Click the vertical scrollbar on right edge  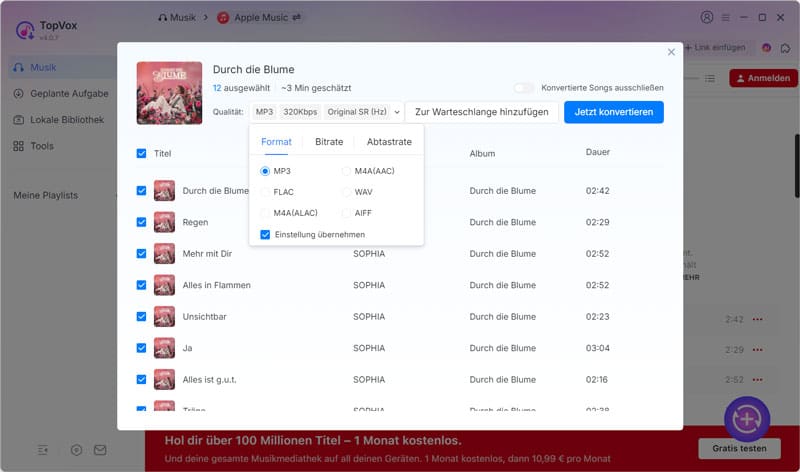797,166
